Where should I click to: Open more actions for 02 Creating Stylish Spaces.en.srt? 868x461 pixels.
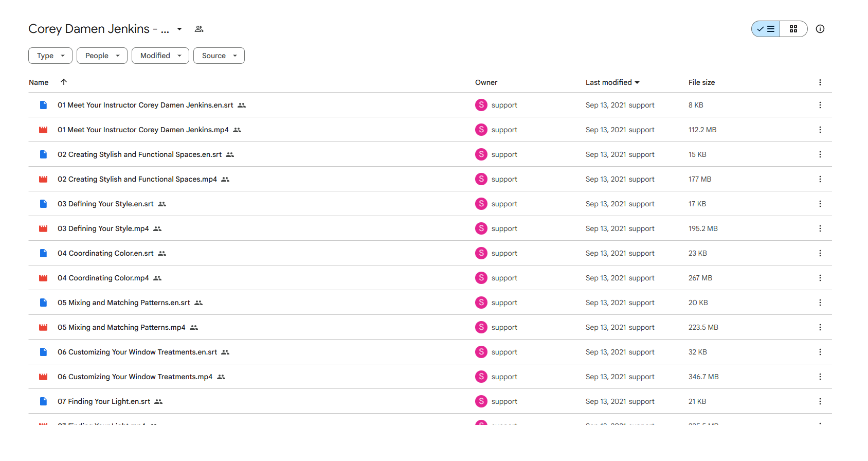[x=820, y=154]
